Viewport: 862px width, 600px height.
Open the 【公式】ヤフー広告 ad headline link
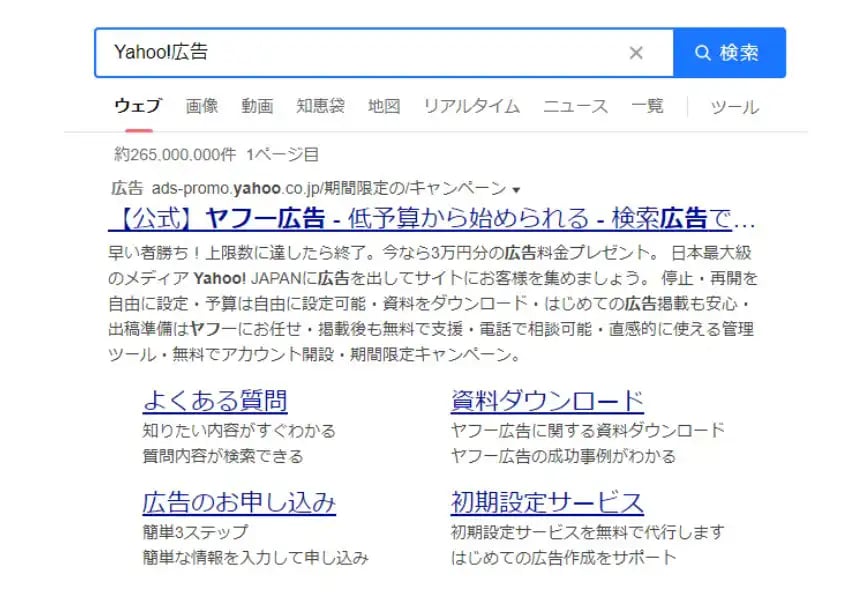431,219
